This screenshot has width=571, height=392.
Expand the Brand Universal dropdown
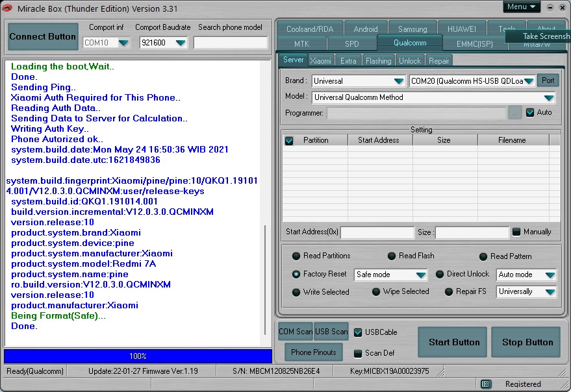click(x=399, y=81)
